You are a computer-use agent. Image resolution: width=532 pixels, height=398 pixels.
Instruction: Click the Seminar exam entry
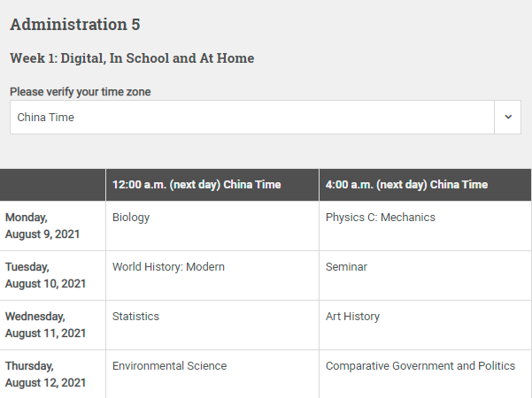(x=346, y=267)
